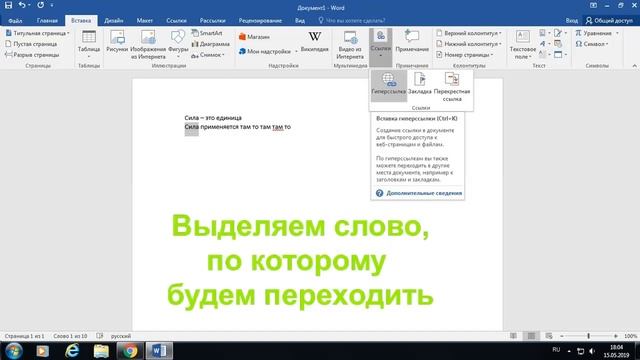Collapse the ribbon with the arrow
640x360 pixels.
point(634,66)
